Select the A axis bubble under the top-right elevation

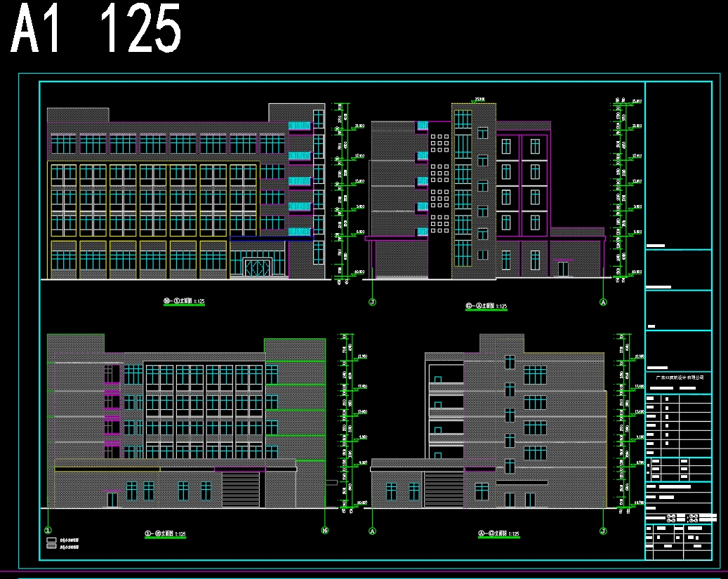pyautogui.click(x=602, y=302)
